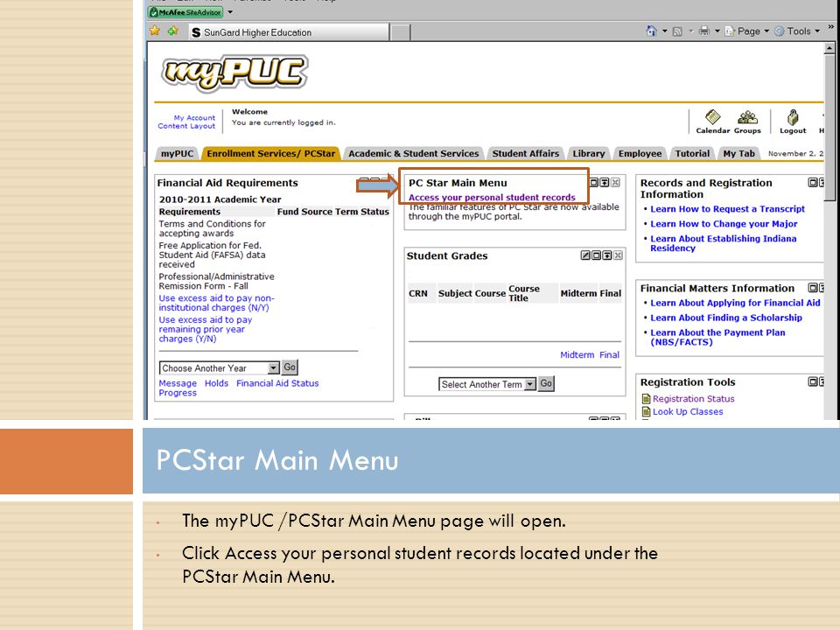840x630 pixels.
Task: Open the Tools menu in browser toolbar
Action: click(x=797, y=31)
